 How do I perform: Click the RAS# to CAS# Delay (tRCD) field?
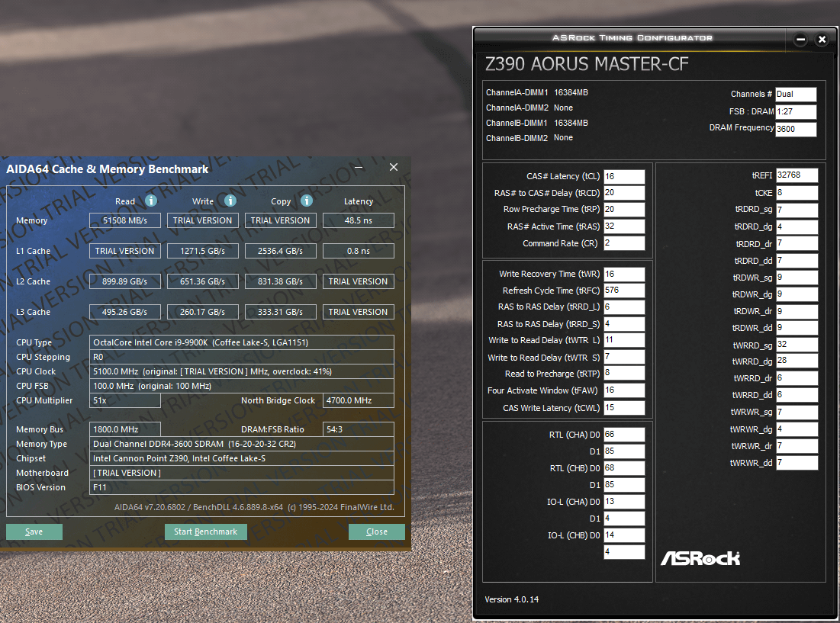624,193
